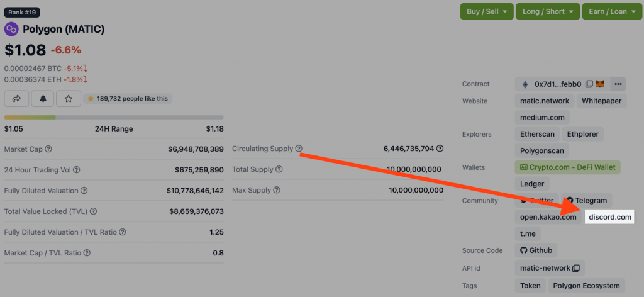Click the share arrow icon button
This screenshot has height=297, width=644.
[x=16, y=99]
